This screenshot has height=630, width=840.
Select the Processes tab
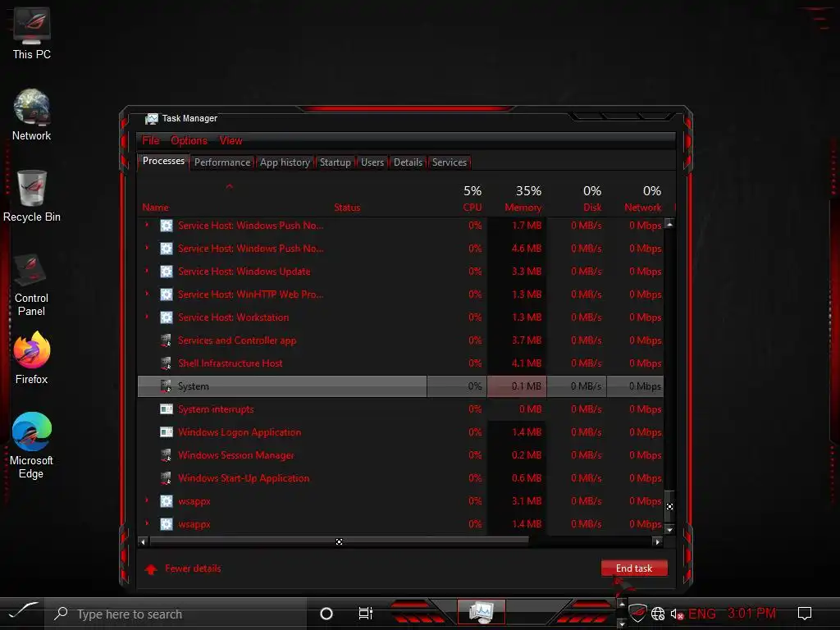click(163, 162)
